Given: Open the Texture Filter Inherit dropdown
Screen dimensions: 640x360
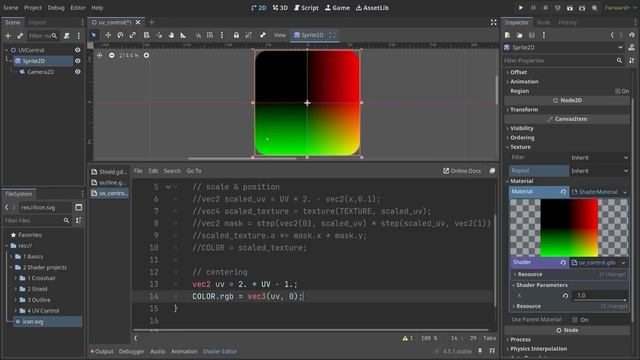Looking at the screenshot, I should click(599, 158).
